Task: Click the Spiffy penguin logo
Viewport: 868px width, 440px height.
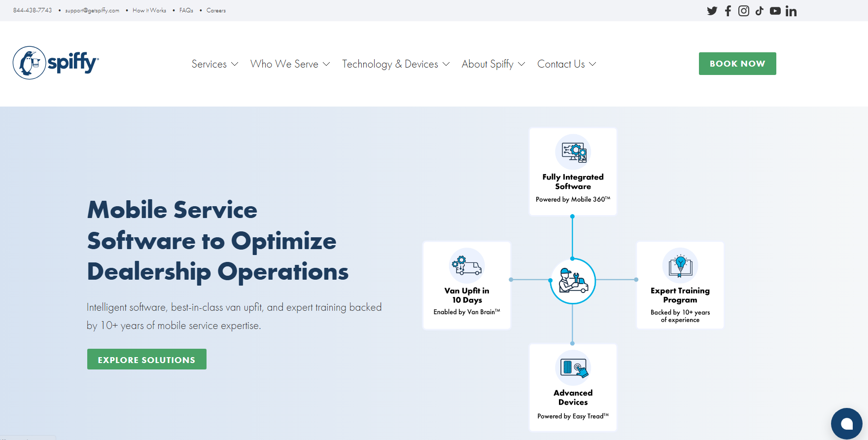Action: coord(56,63)
